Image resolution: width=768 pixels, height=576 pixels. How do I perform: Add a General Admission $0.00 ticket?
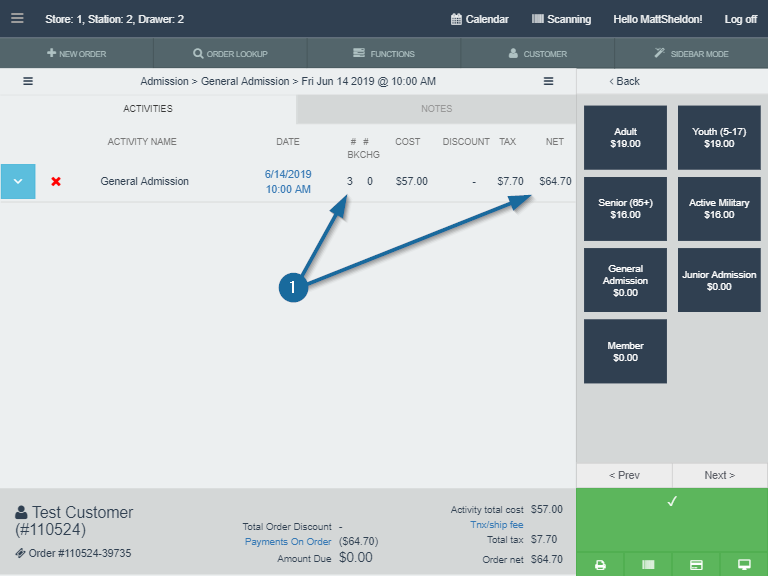click(625, 280)
